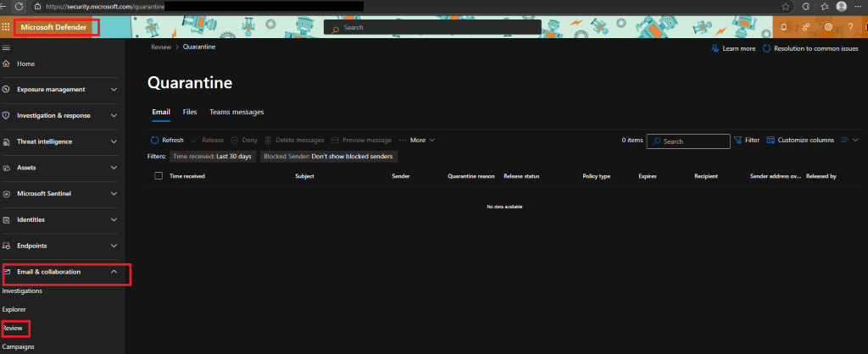This screenshot has width=868, height=354.
Task: Expand Threat intelligence chevron
Action: 114,141
